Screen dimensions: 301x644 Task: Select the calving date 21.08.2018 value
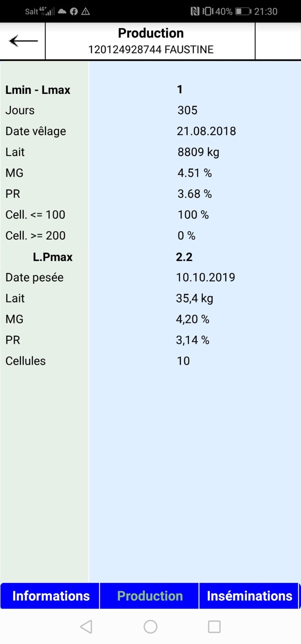pos(206,131)
